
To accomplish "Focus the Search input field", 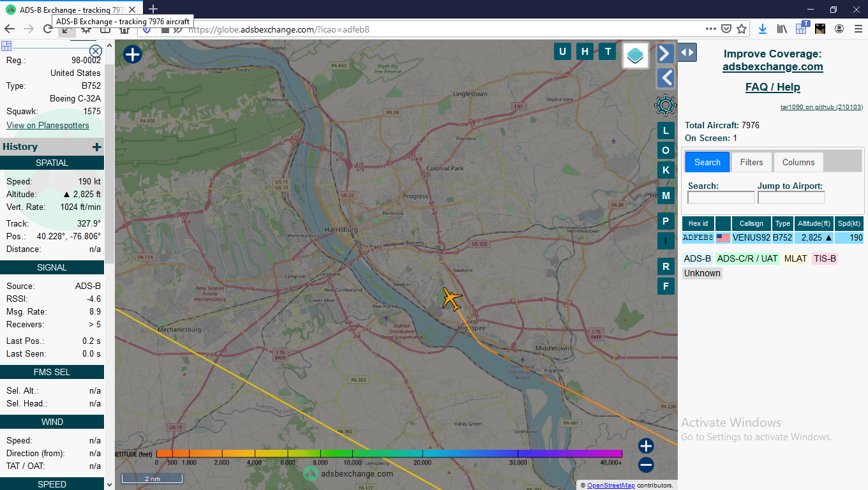I will tap(721, 198).
